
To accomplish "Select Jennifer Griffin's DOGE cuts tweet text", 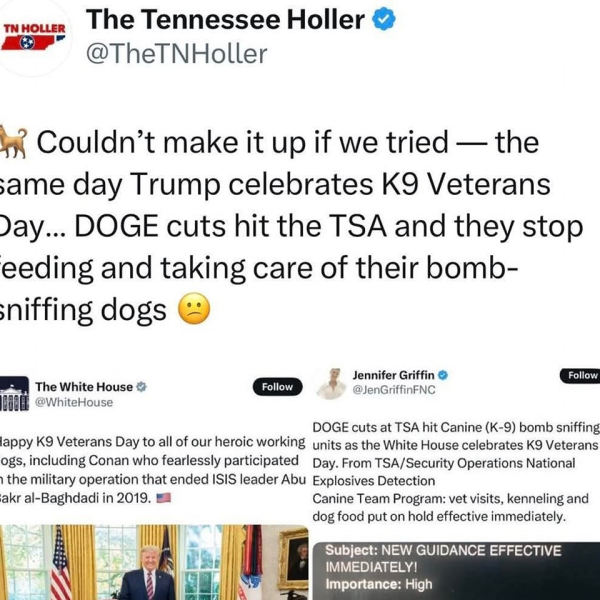I will click(x=456, y=472).
